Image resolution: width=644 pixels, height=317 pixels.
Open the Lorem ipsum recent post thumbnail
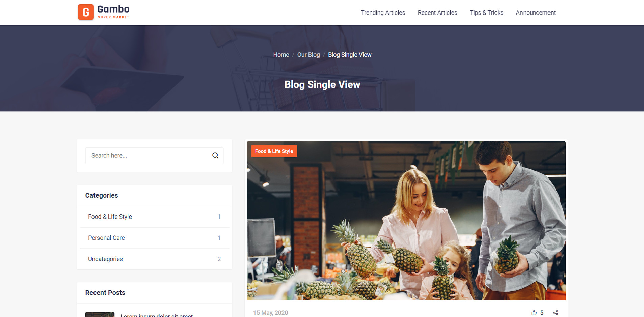click(100, 315)
